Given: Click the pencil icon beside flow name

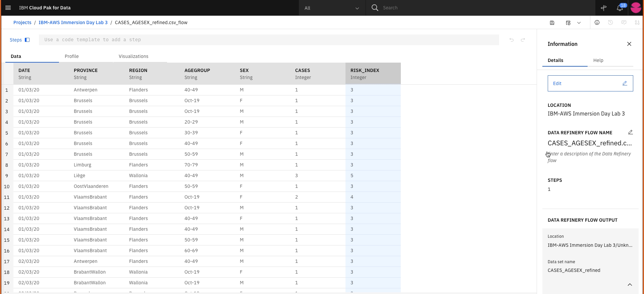Looking at the screenshot, I should pyautogui.click(x=631, y=132).
